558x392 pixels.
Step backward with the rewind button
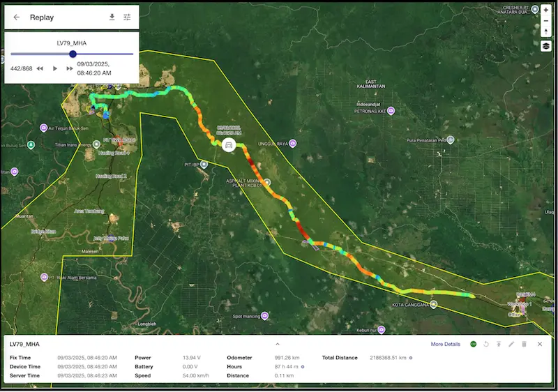(x=40, y=68)
